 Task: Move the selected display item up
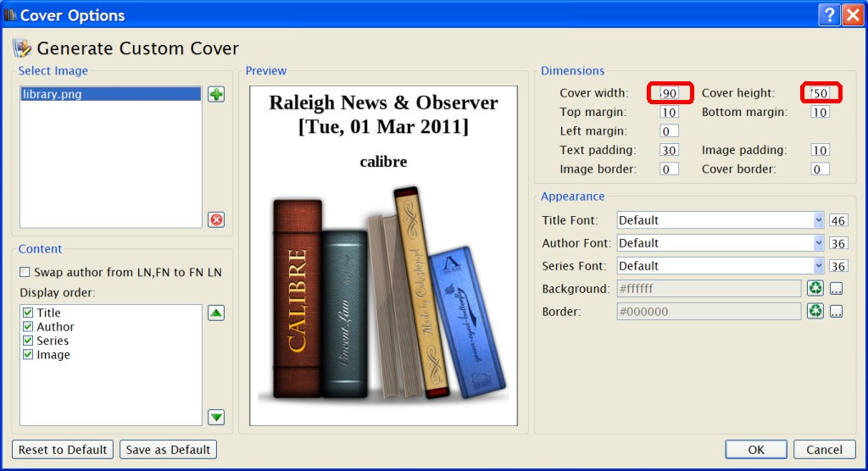(216, 313)
